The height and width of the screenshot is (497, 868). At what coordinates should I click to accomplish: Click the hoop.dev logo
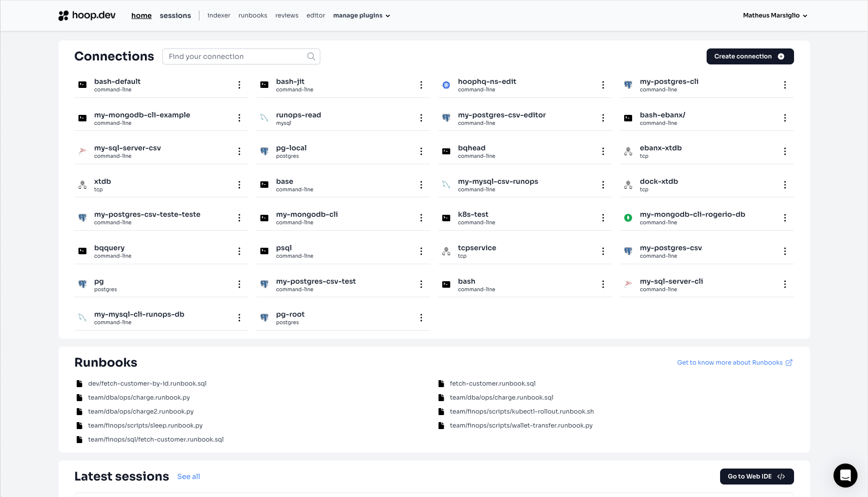coord(87,15)
